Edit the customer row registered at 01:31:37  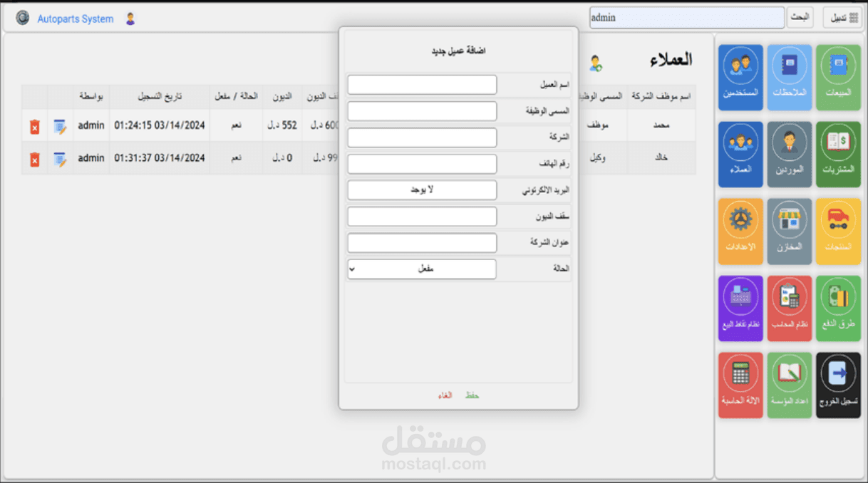coord(60,160)
